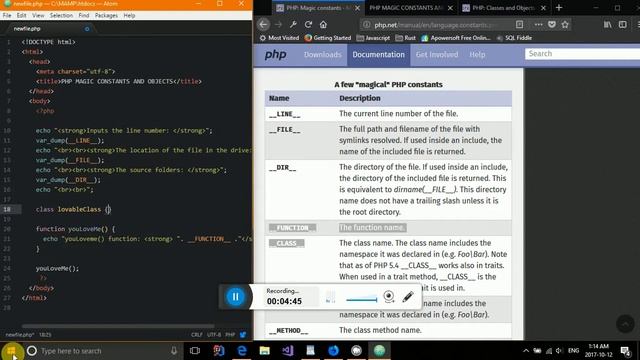Screen dimensions: 640x360
Task: Open the volume control in tray
Action: 559,351
